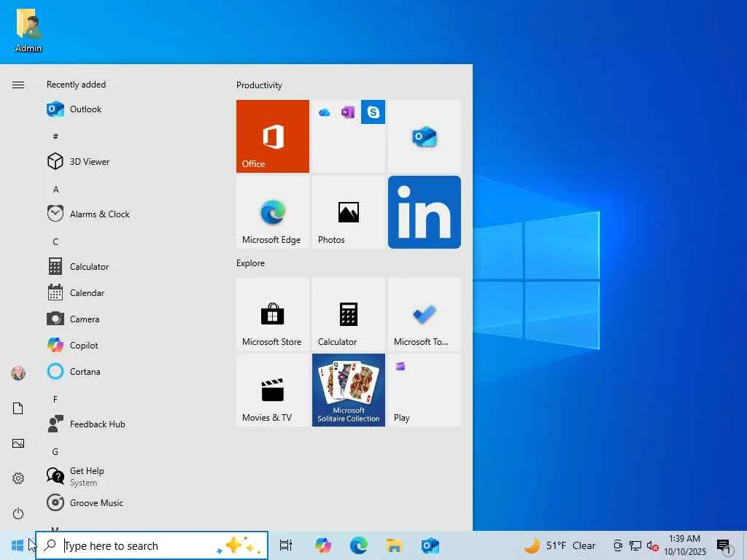Open Task View on the taskbar
Viewport: 747px width, 560px height.
click(x=286, y=545)
